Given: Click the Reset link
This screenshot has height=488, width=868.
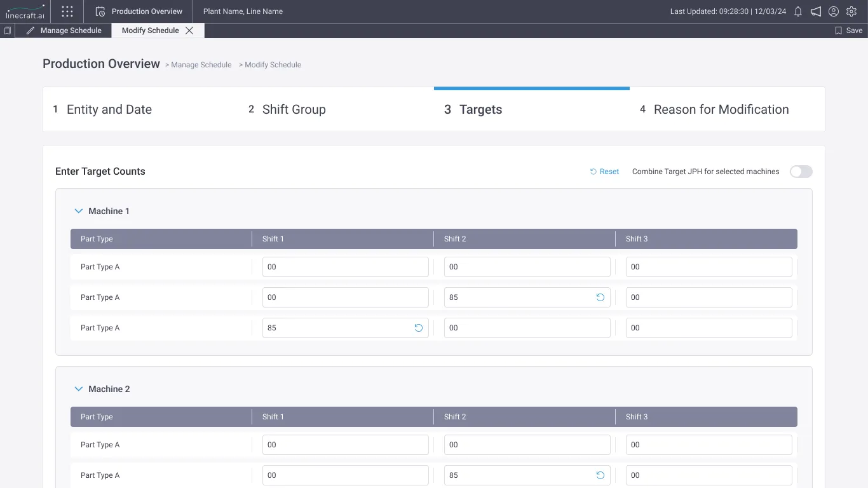Looking at the screenshot, I should coord(604,172).
